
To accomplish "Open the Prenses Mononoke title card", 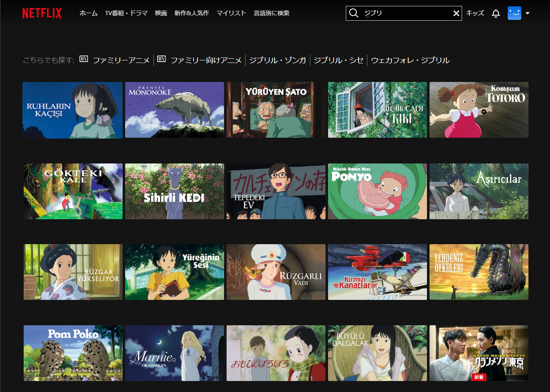I will (x=175, y=110).
